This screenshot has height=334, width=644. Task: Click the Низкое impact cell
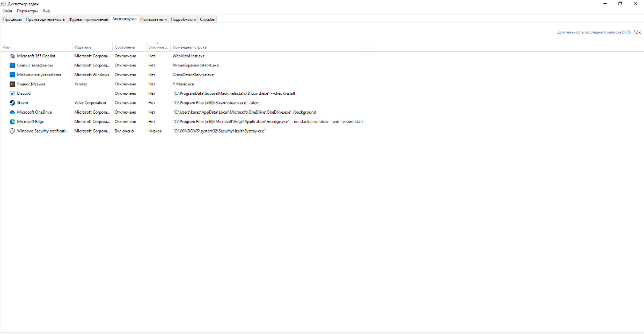coord(155,131)
